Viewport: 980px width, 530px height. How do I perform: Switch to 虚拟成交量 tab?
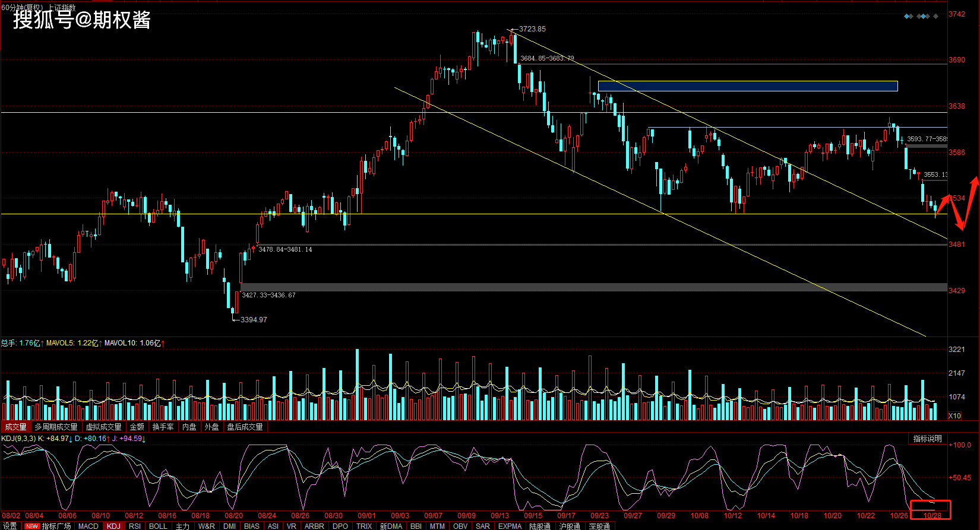tap(104, 427)
